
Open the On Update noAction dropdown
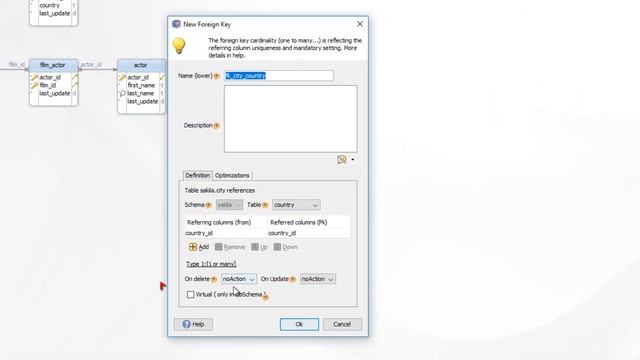click(318, 279)
